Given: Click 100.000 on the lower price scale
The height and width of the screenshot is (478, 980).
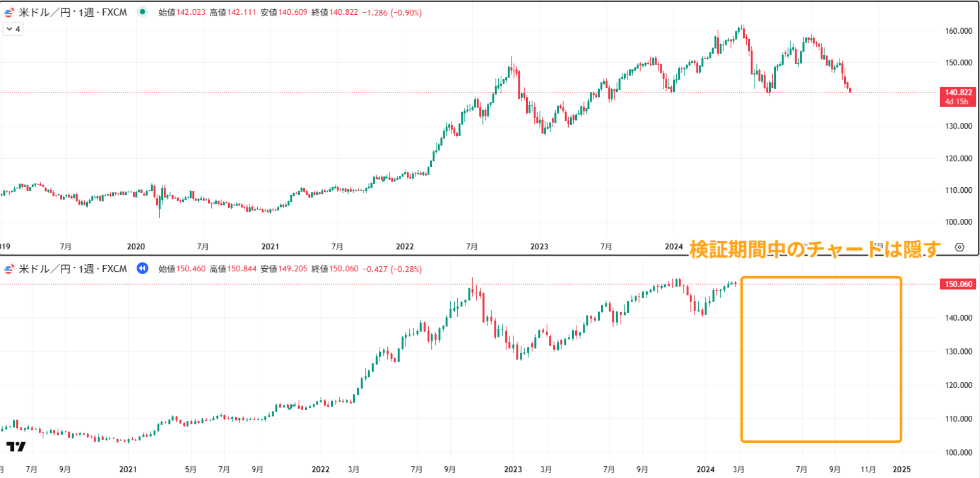Looking at the screenshot, I should tap(958, 452).
